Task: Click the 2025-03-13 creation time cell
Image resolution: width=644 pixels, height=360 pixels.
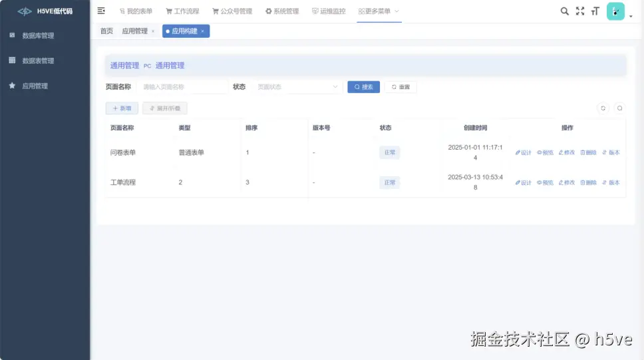Action: point(475,182)
